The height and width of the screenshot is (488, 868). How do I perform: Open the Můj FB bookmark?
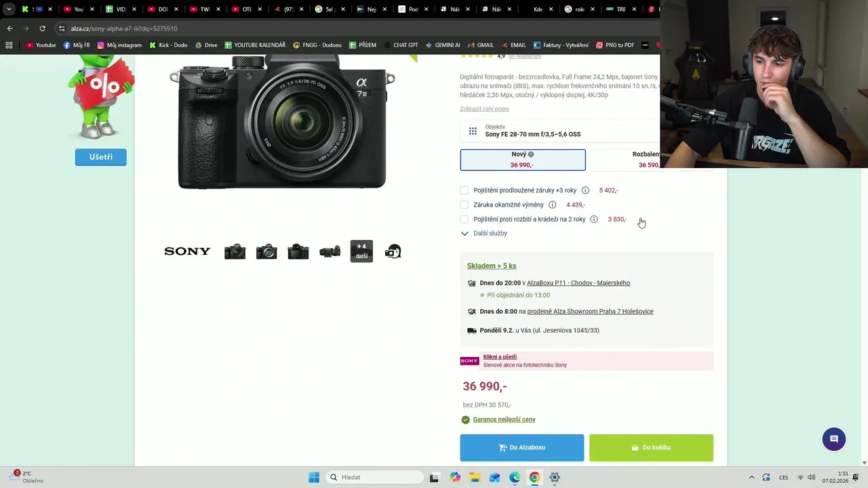pos(77,45)
